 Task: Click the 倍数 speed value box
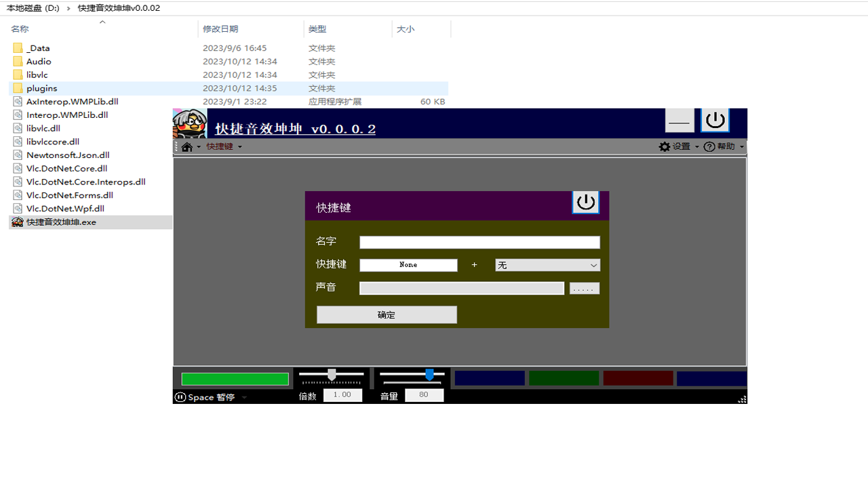click(342, 395)
